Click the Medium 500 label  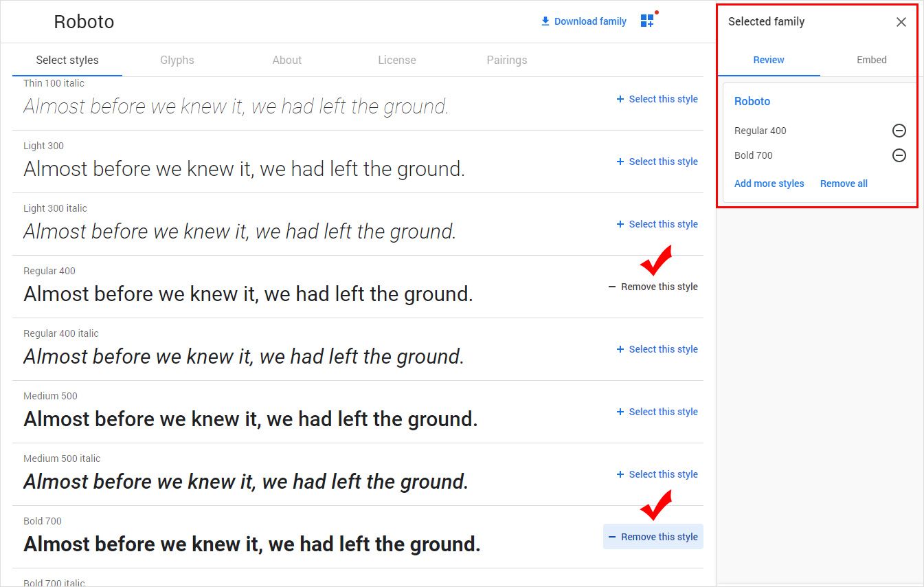(50, 396)
